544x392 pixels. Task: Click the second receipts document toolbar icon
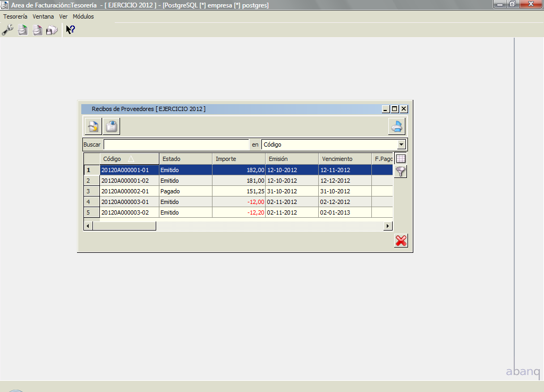click(x=38, y=30)
